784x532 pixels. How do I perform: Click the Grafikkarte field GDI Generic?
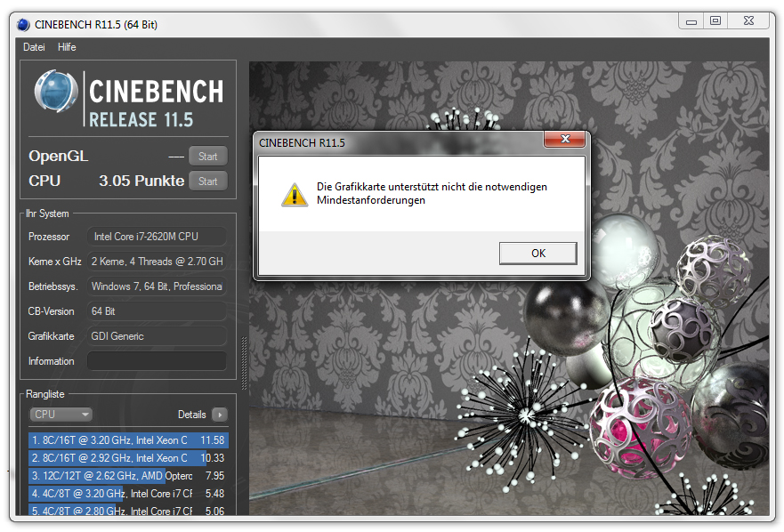(x=157, y=336)
